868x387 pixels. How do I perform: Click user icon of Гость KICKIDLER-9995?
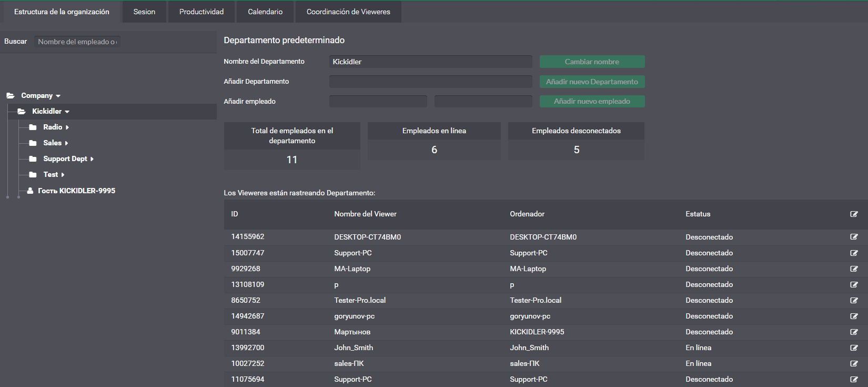click(31, 191)
